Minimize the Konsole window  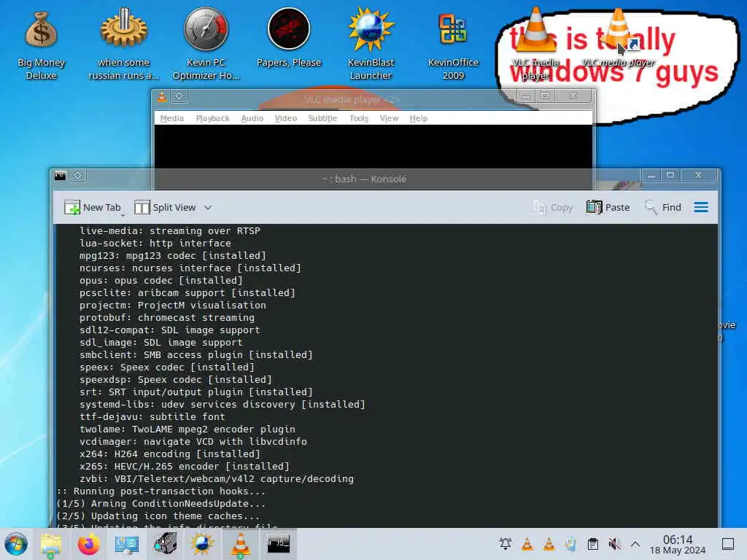pos(651,176)
